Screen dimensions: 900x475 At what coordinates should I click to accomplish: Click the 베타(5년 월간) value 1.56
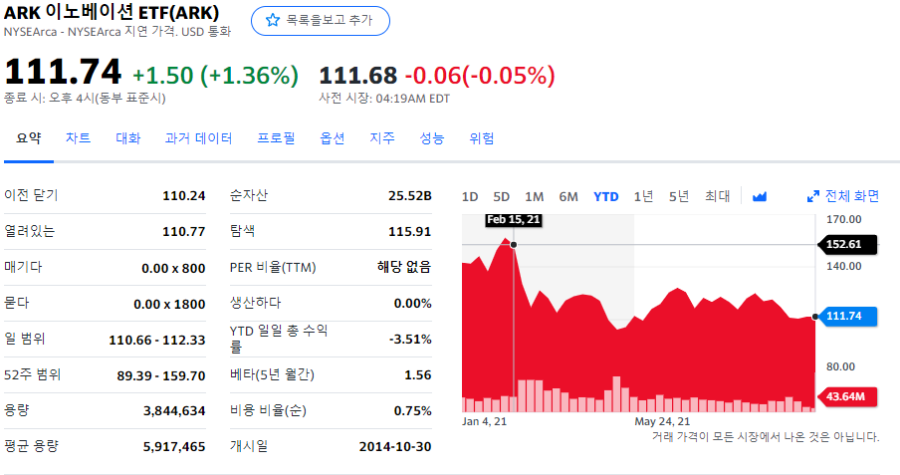(x=418, y=375)
